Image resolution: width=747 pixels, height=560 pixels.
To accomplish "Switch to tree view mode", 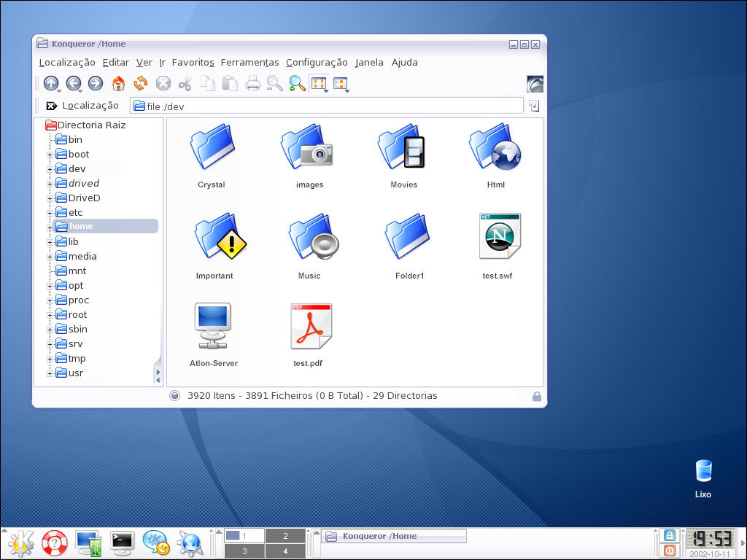I will pos(341,84).
